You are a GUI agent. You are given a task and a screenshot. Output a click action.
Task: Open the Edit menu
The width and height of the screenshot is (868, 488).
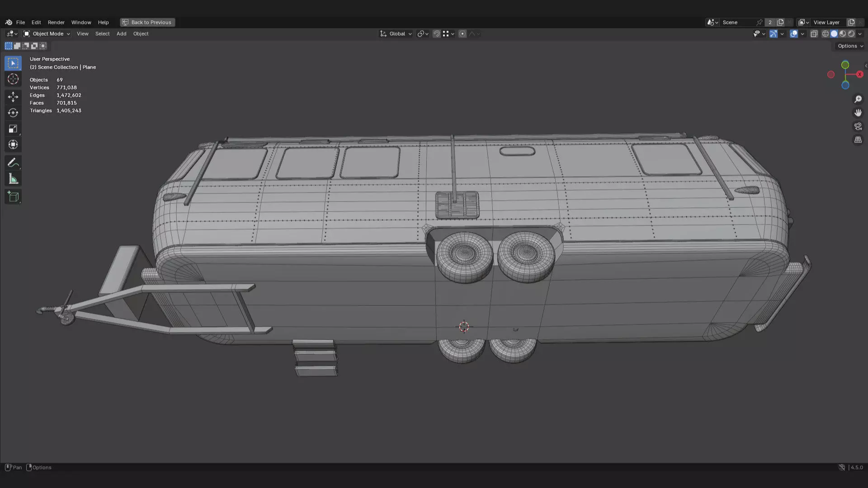click(x=36, y=22)
